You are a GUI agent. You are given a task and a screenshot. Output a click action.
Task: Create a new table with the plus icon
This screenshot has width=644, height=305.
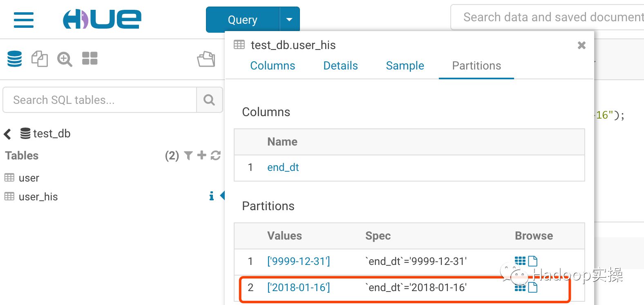201,155
